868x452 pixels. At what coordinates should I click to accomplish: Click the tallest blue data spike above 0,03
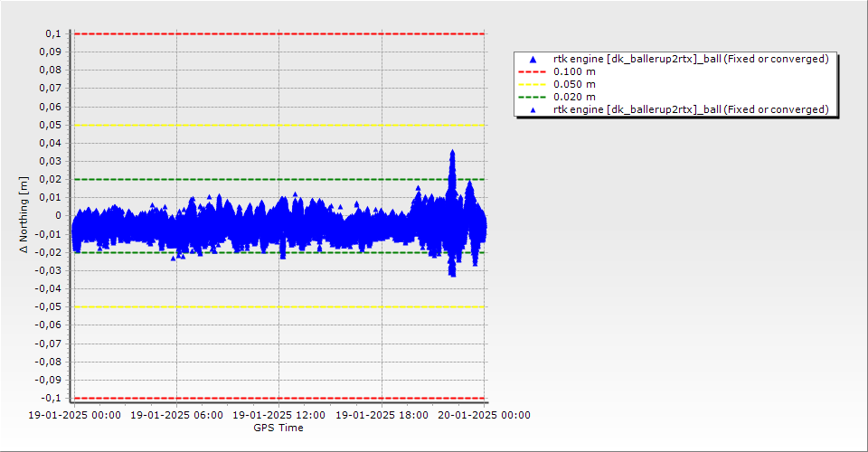[x=452, y=166]
